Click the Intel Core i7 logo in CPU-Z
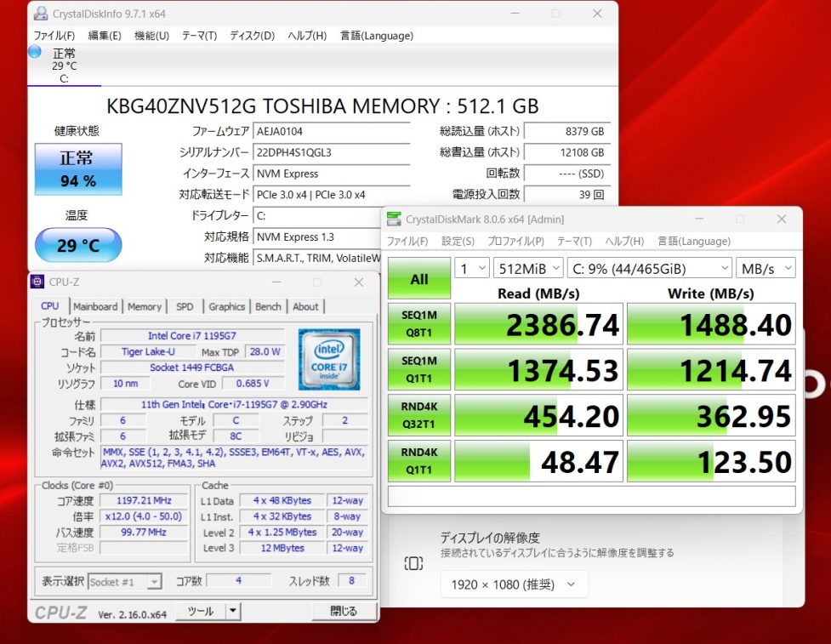831x644 pixels. (x=329, y=359)
